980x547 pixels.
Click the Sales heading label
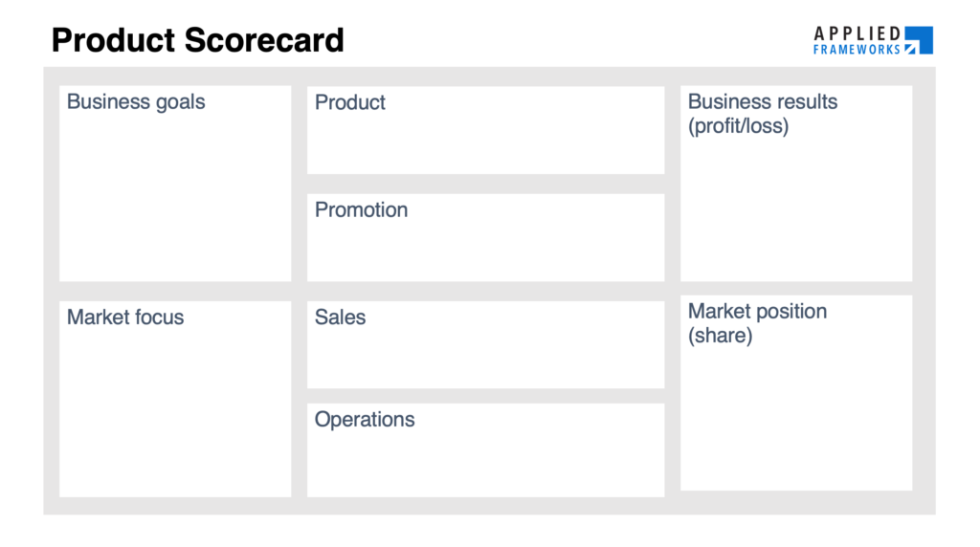point(340,317)
